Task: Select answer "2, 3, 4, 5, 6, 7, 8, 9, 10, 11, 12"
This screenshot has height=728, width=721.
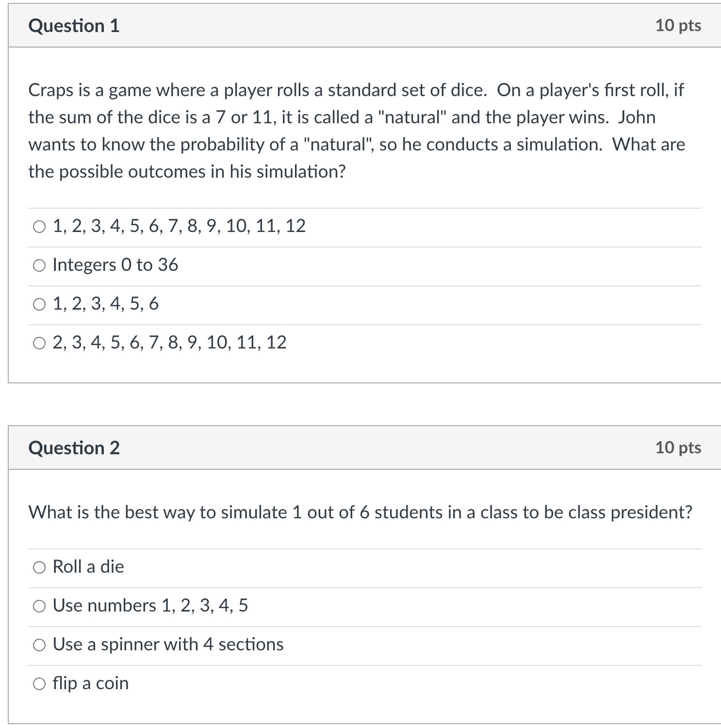Action: (x=40, y=343)
